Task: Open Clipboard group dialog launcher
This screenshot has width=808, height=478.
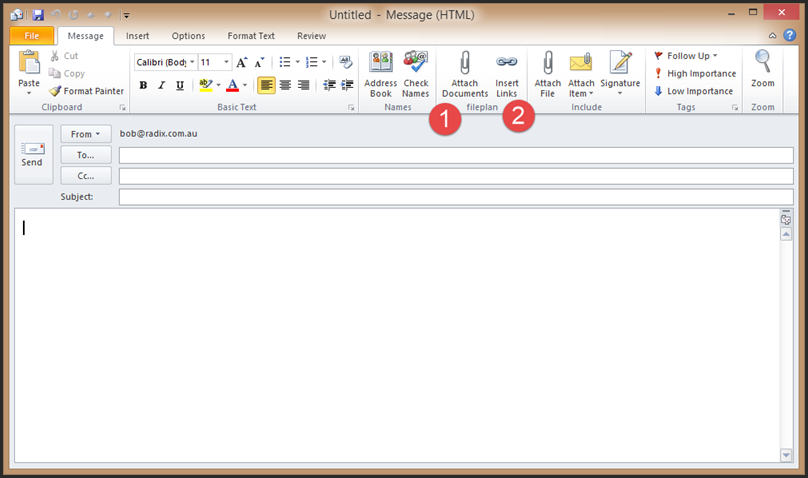Action: point(123,108)
